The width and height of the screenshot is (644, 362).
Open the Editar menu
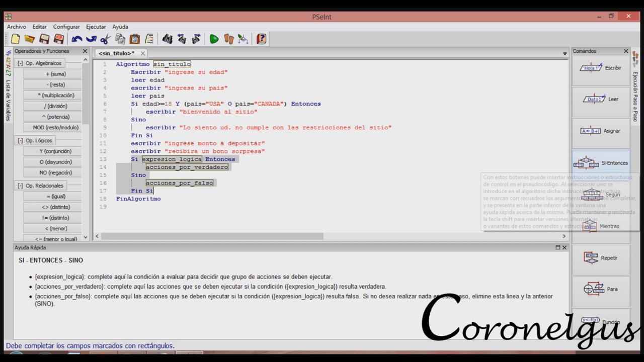pos(40,27)
